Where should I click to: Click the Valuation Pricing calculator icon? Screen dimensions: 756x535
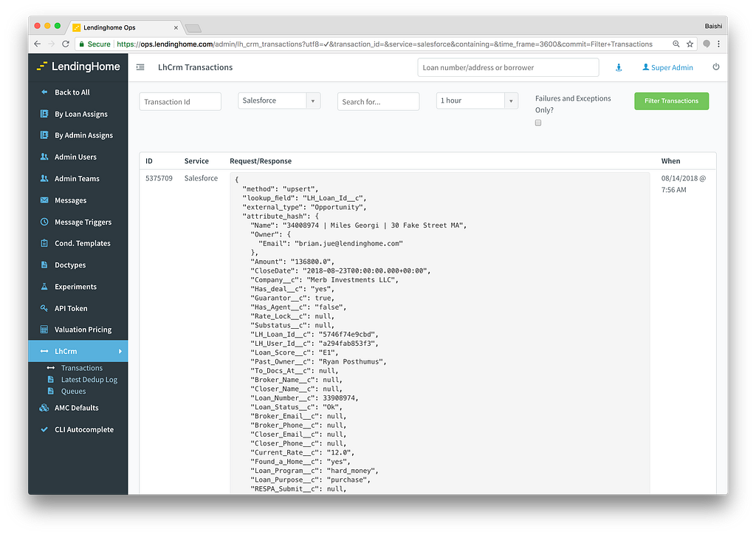[x=44, y=330]
